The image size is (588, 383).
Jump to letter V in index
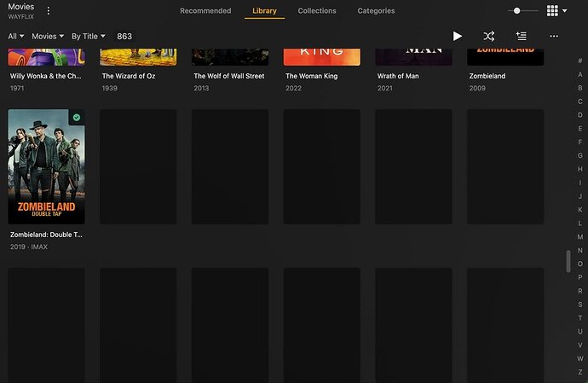[x=580, y=345]
